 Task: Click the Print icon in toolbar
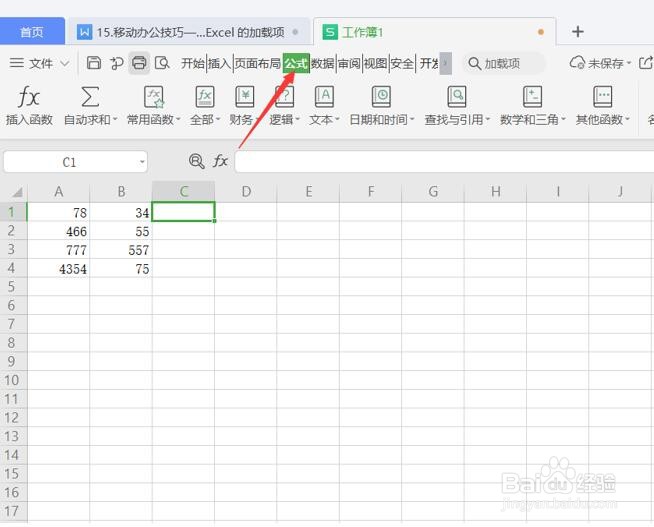(x=139, y=63)
